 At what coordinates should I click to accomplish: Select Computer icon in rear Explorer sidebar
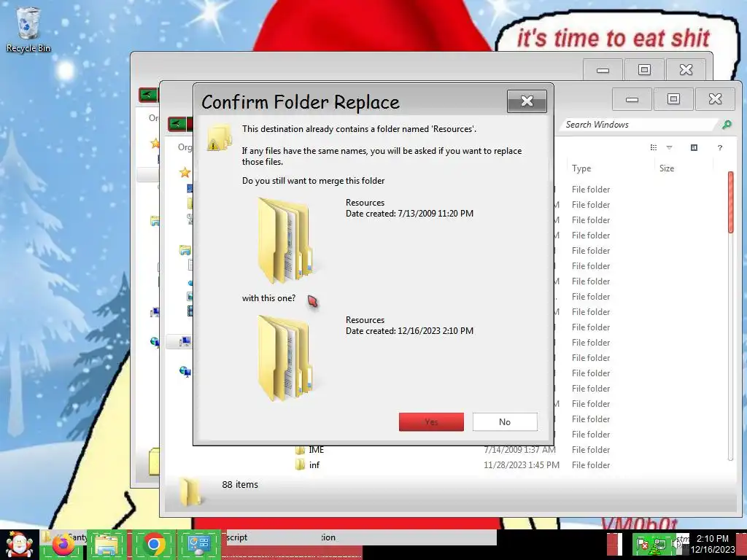(x=155, y=312)
